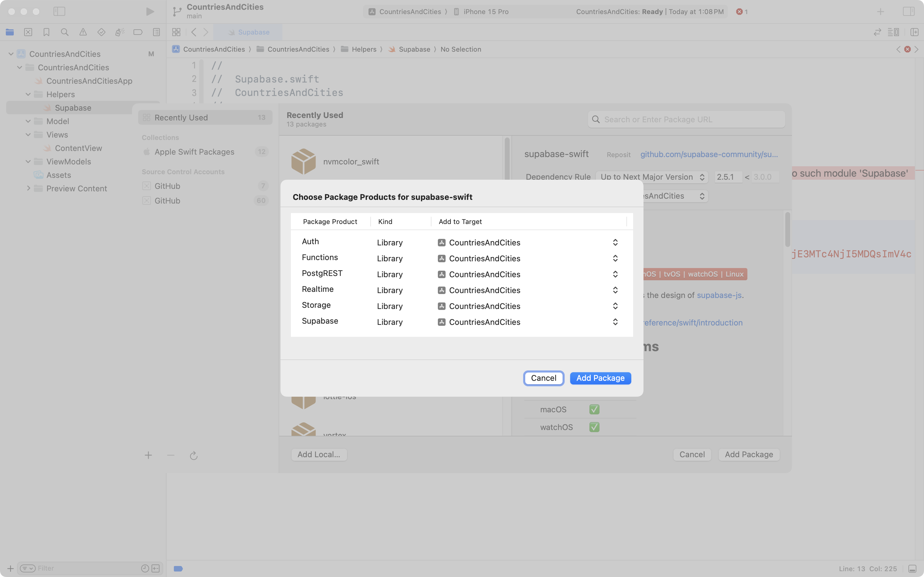Open the Related Items grid icon
Image resolution: width=924 pixels, height=577 pixels.
(x=176, y=32)
